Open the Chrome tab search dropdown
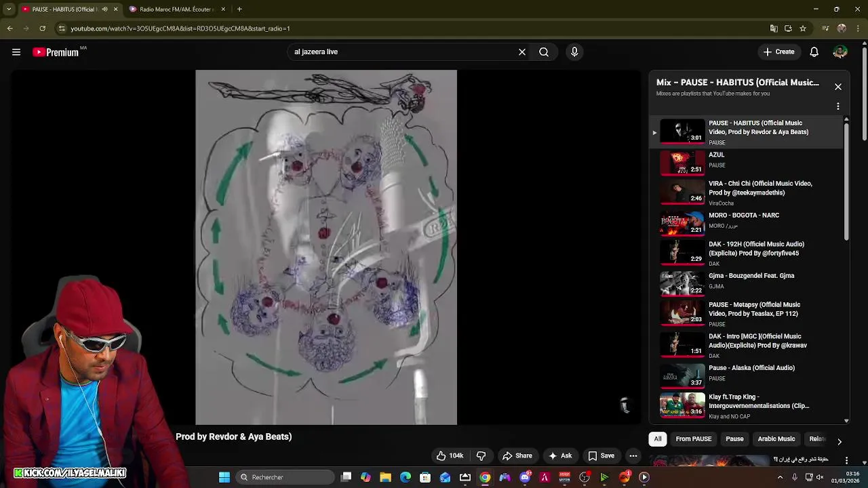This screenshot has height=488, width=868. (x=9, y=9)
